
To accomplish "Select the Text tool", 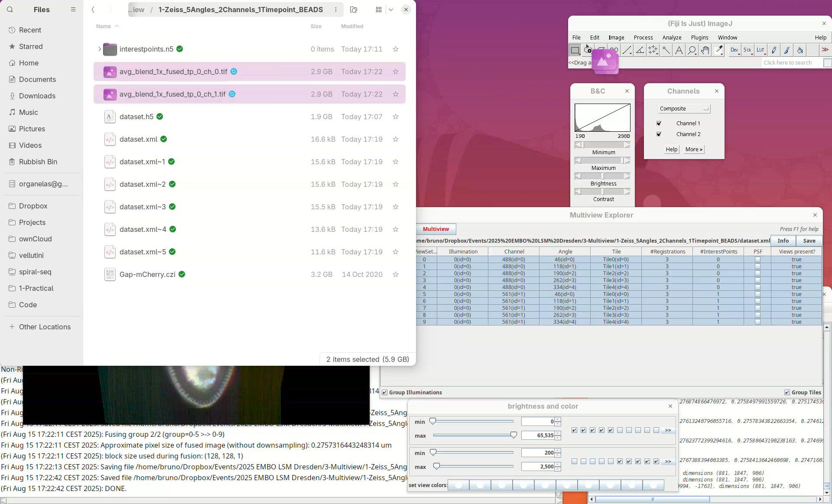I will pyautogui.click(x=679, y=50).
